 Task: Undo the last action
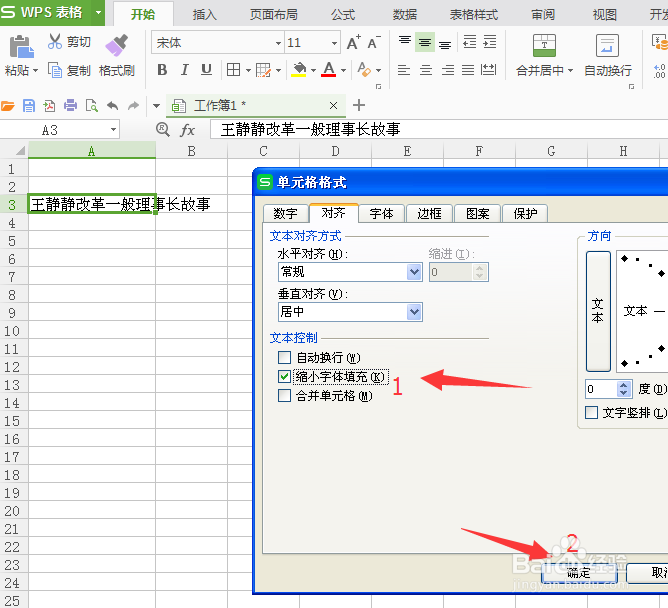click(112, 105)
